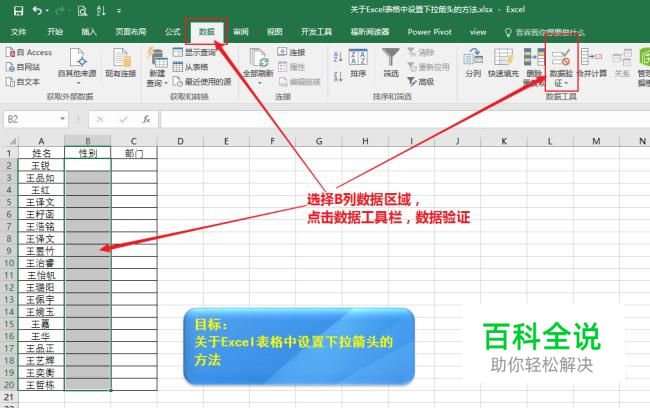Screen dimensions: 650x408
Task: Switch to the view ribbon tab
Action: pos(478,32)
